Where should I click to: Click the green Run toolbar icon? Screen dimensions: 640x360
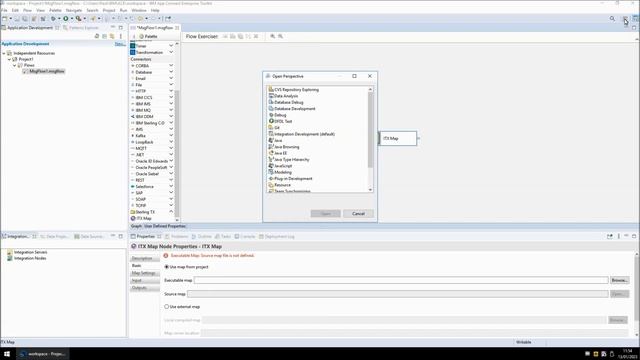[x=65, y=18]
